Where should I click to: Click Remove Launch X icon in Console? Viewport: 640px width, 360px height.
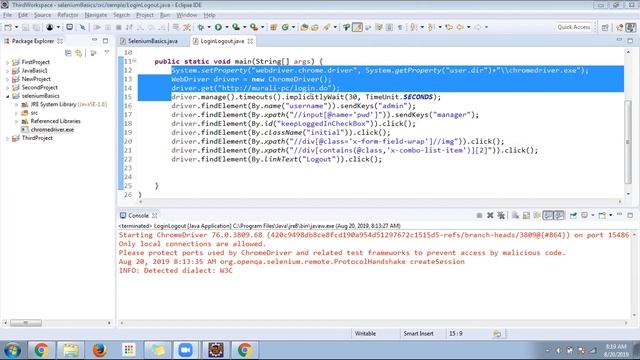pos(490,216)
